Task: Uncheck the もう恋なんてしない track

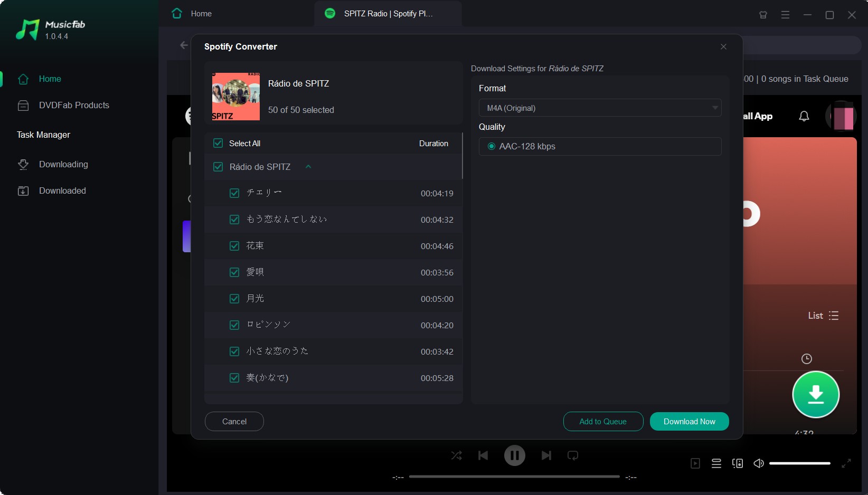Action: pos(234,220)
